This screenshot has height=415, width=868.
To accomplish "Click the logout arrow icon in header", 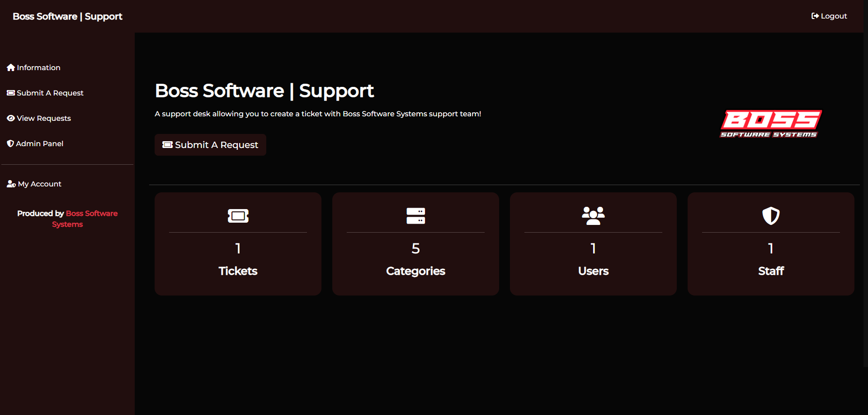I will (815, 16).
